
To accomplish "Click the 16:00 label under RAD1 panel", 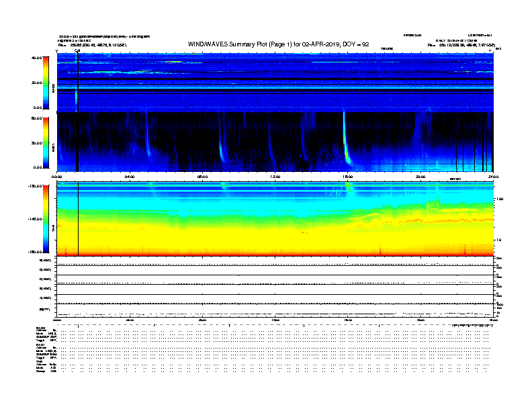I will tap(347, 177).
